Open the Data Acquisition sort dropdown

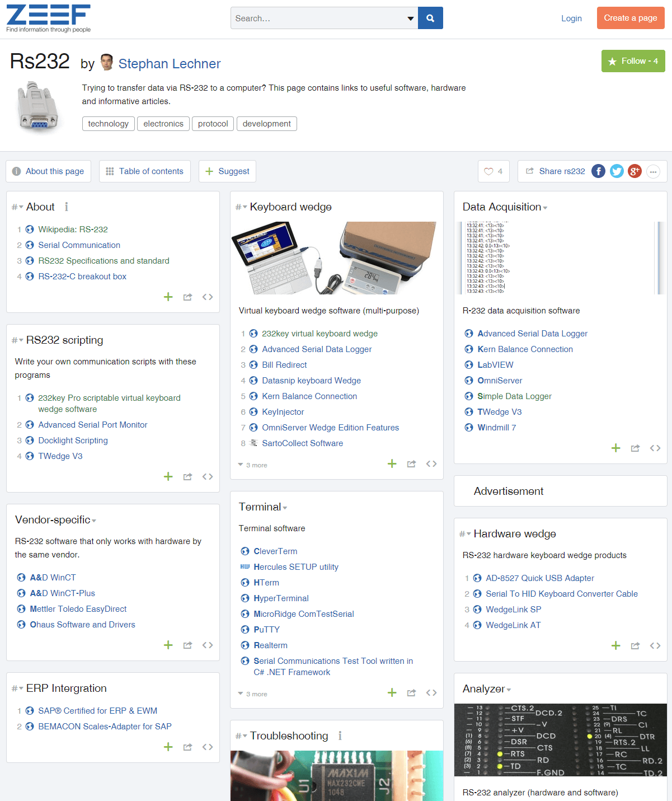pos(545,208)
